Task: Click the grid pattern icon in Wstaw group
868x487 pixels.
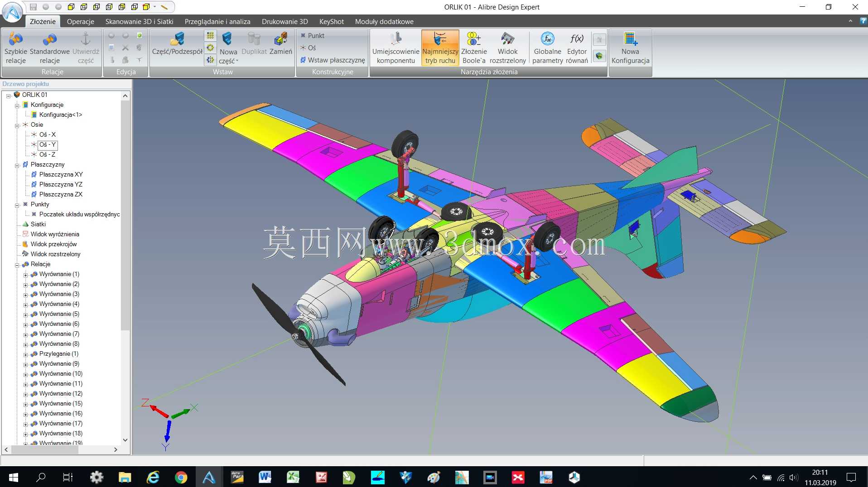Action: click(210, 35)
